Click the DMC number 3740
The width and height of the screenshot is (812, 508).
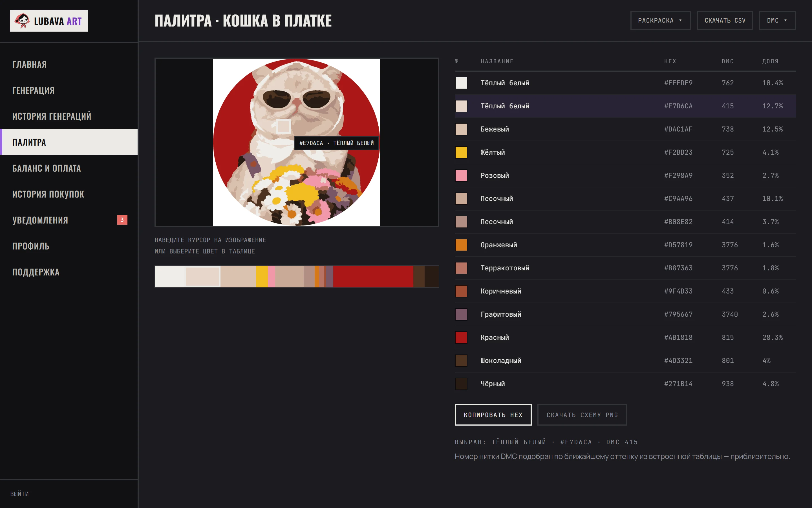tap(729, 314)
